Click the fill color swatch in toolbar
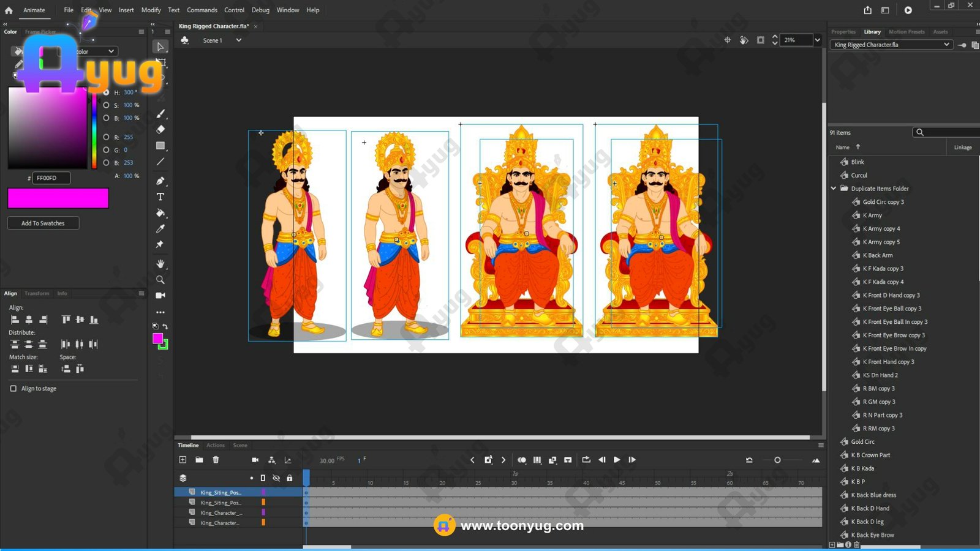 [158, 339]
